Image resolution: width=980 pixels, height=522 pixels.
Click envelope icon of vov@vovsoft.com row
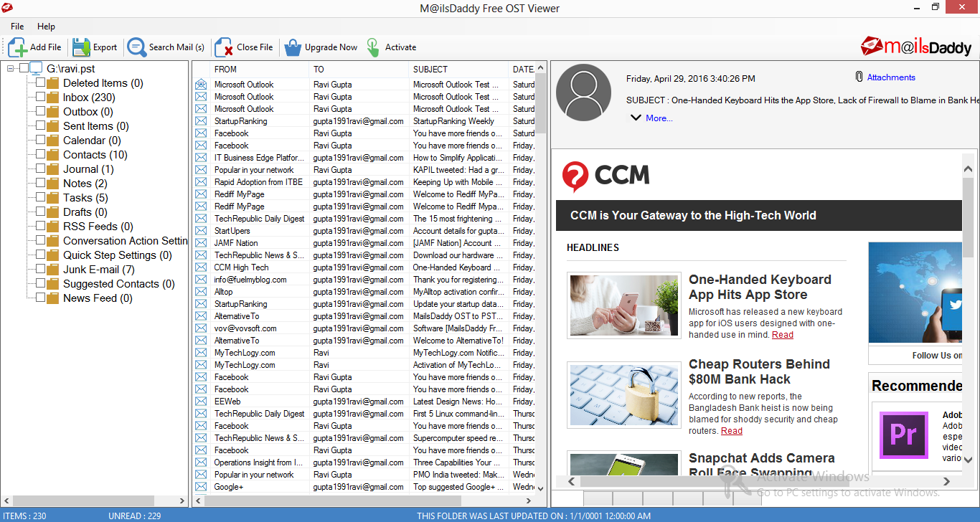pos(201,328)
